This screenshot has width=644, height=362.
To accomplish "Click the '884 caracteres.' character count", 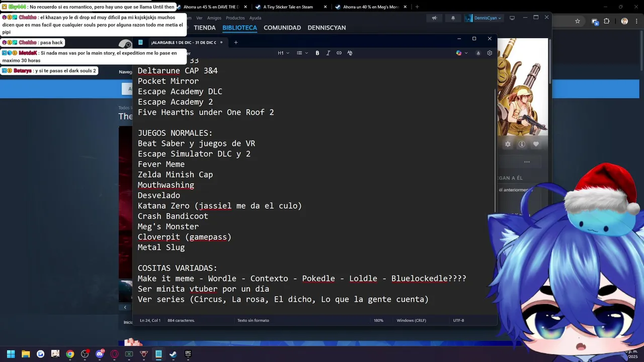I will tap(181, 320).
